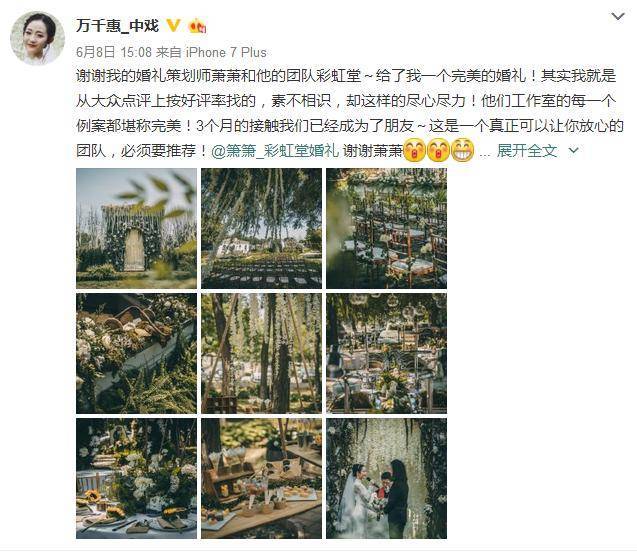Click the yellow V verified badge
Image resolution: width=637 pixels, height=560 pixels.
point(173,26)
